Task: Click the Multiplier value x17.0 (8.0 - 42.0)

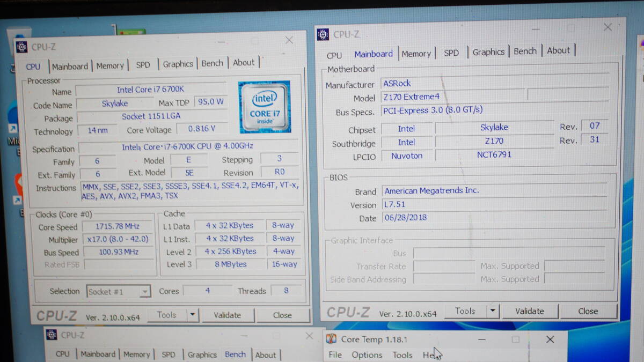Action: 118,240
